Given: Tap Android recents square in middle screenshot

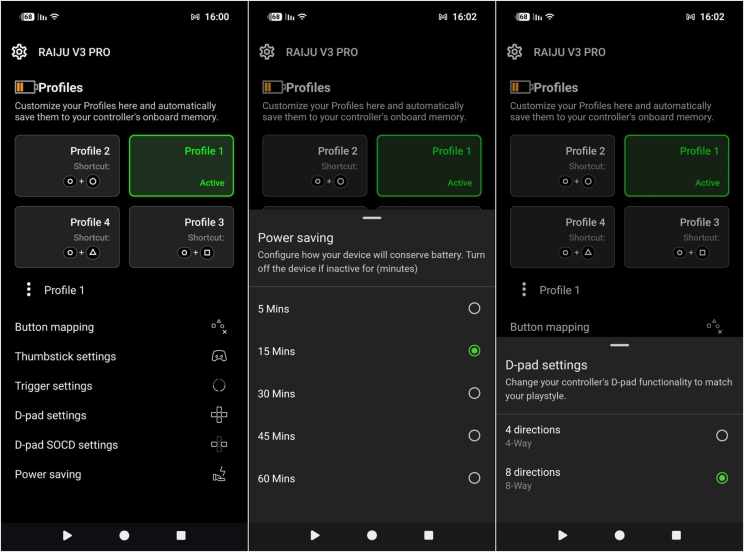Looking at the screenshot, I should coord(428,535).
